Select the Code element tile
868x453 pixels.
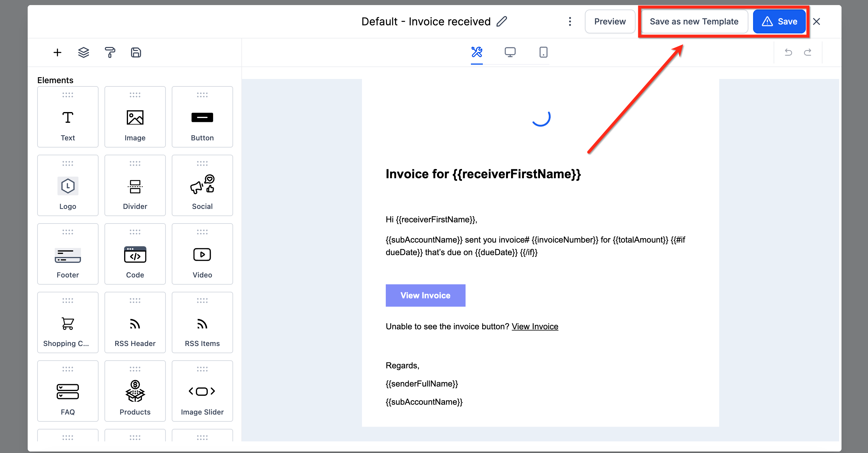135,254
